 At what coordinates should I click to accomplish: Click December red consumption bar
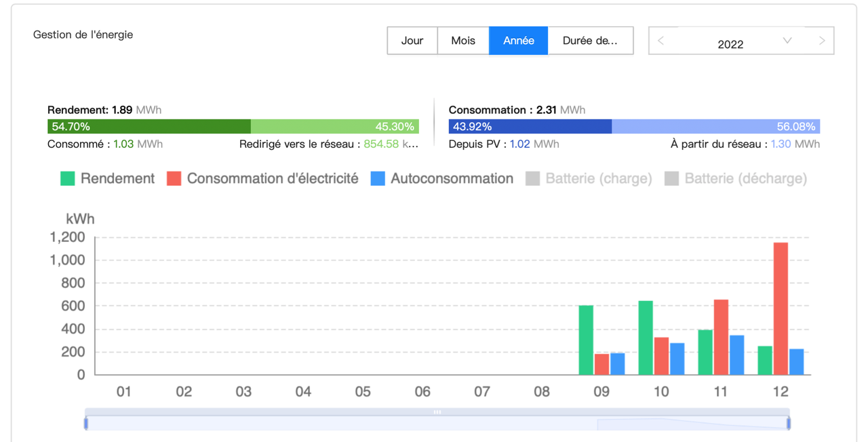click(781, 308)
